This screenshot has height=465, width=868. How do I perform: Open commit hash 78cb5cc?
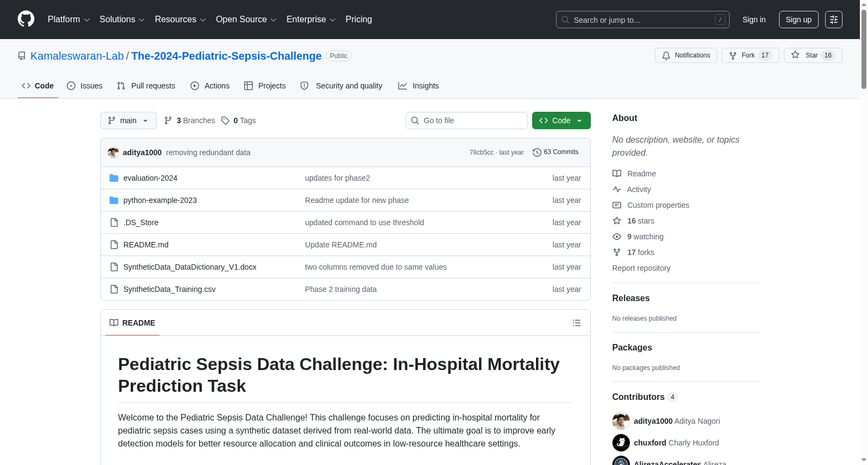[481, 152]
